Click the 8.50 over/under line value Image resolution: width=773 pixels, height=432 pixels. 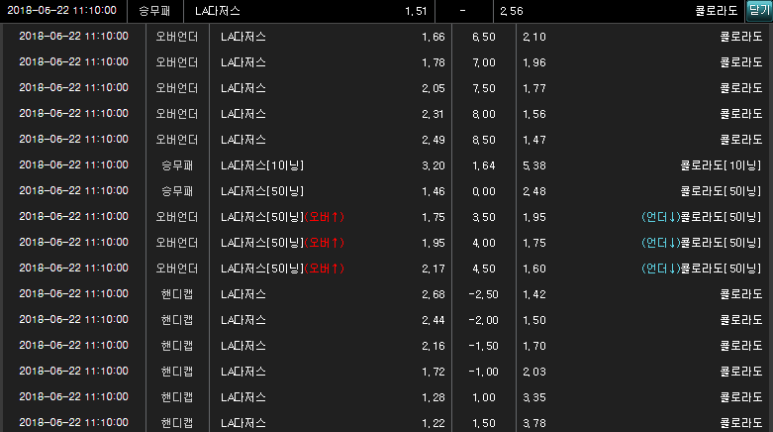[x=484, y=140]
